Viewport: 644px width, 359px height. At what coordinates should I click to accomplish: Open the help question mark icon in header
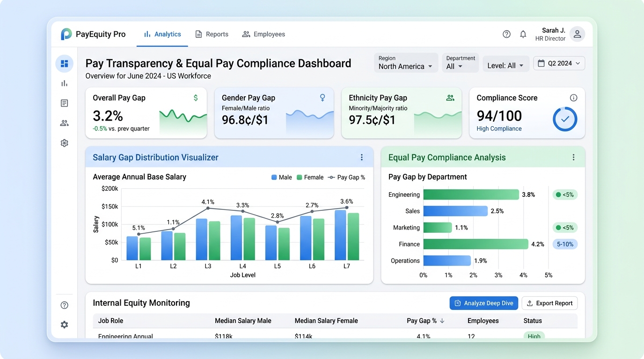pyautogui.click(x=506, y=34)
